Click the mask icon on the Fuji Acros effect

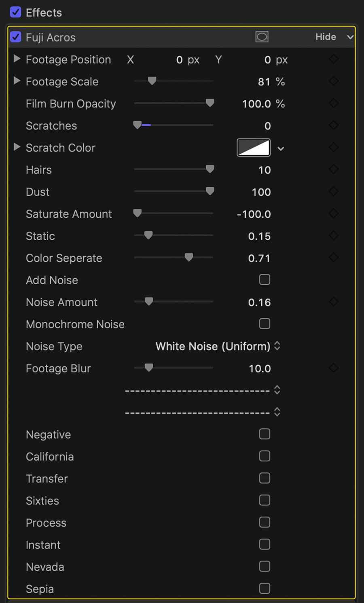[x=262, y=36]
